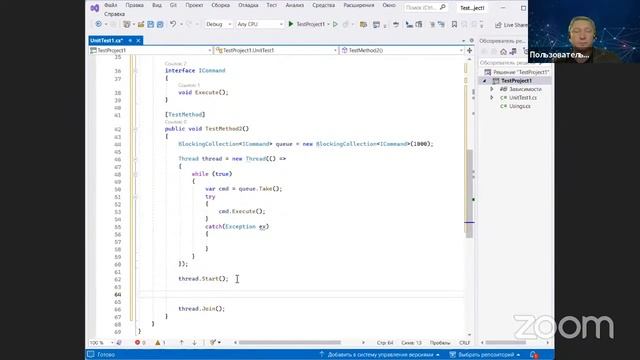
Task: Click the save all icon
Action: coord(160,24)
